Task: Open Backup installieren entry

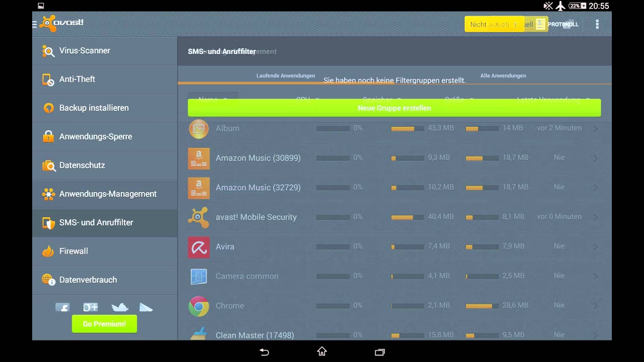Action: tap(105, 108)
